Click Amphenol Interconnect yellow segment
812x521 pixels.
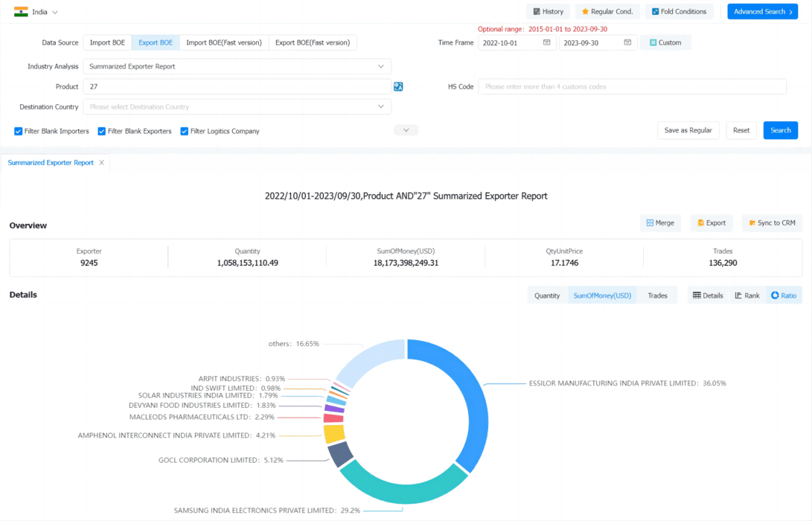(334, 433)
